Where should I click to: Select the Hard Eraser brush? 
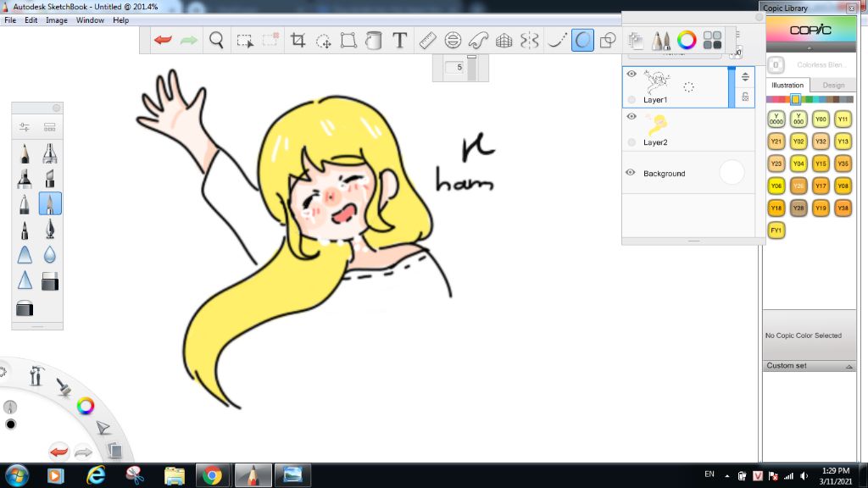[x=25, y=308]
